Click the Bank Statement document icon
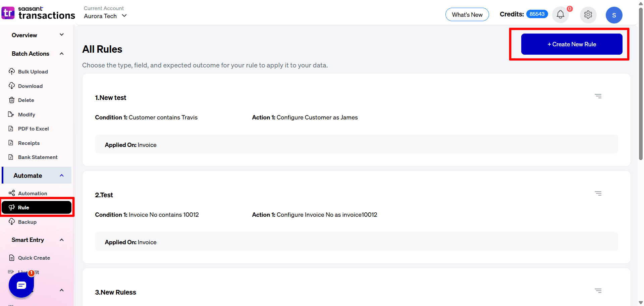This screenshot has width=644, height=306. tap(11, 157)
